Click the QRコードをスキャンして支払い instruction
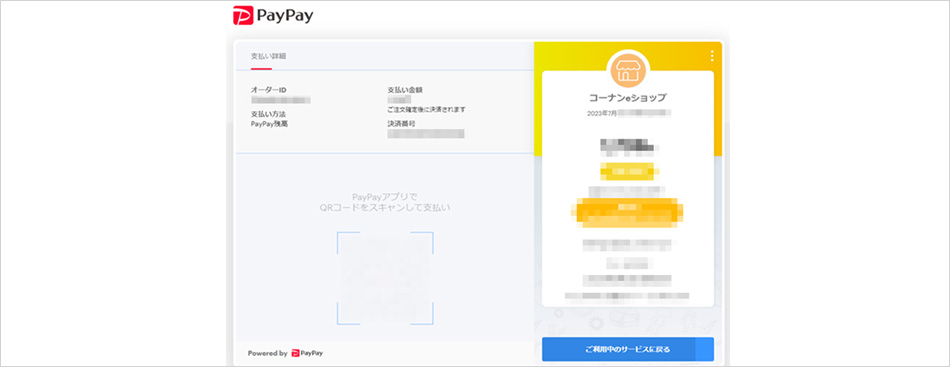The image size is (950, 367). coord(385,208)
